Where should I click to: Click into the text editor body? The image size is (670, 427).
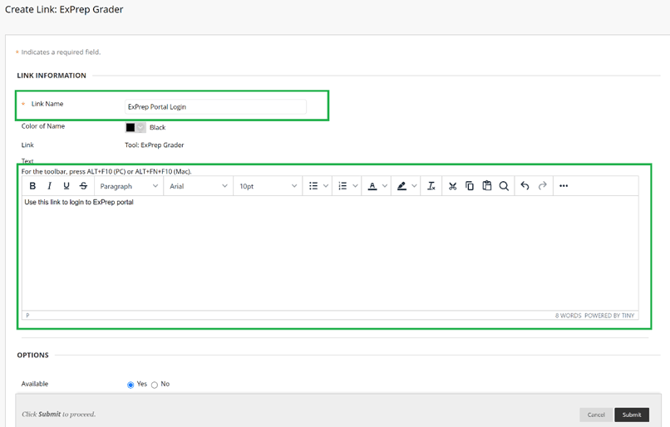[330, 253]
